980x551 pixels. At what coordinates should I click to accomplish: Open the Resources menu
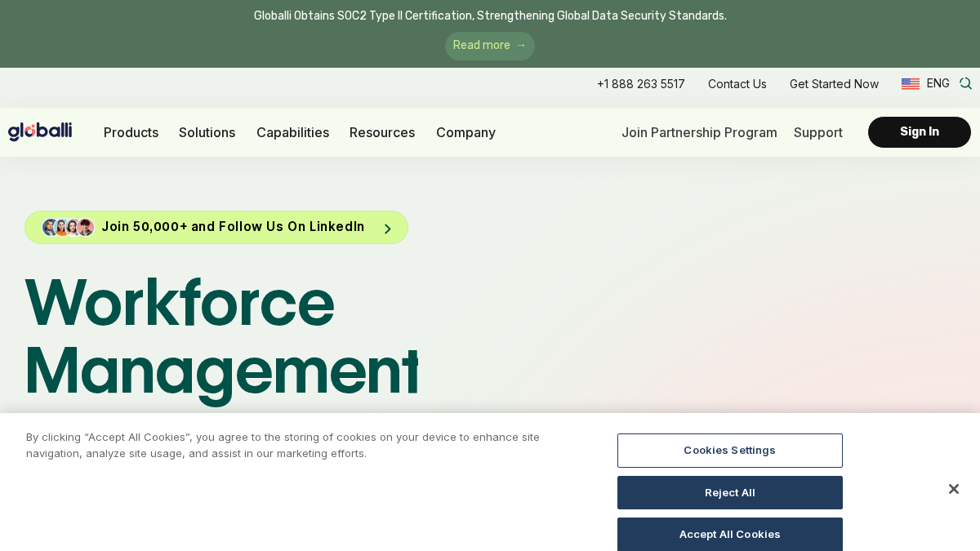click(x=382, y=132)
